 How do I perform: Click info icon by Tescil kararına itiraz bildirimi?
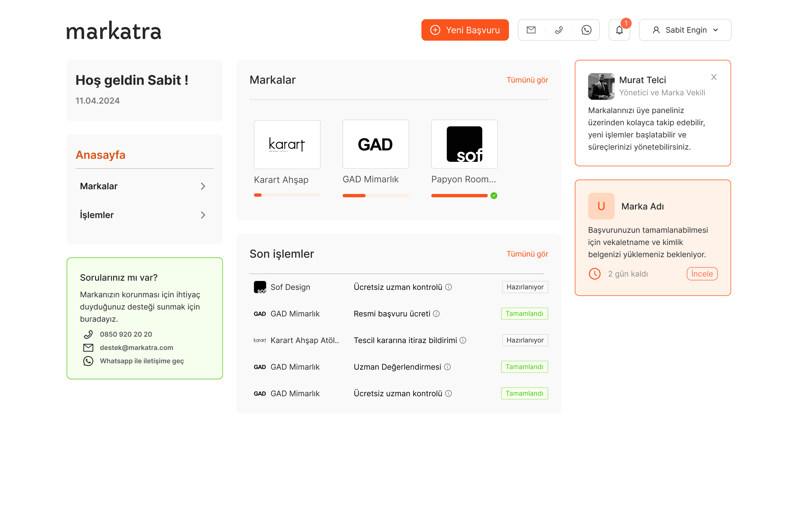[463, 340]
